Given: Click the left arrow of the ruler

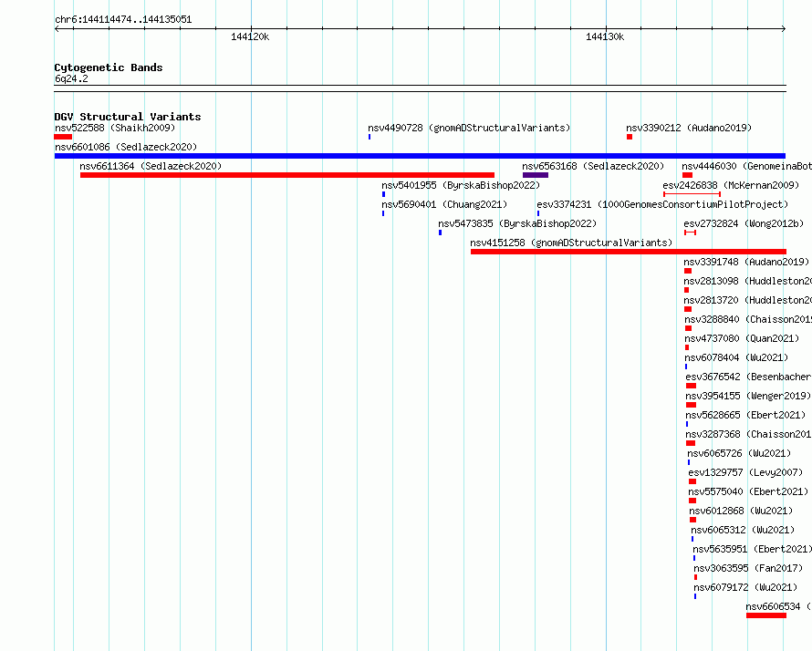Looking at the screenshot, I should point(57,29).
